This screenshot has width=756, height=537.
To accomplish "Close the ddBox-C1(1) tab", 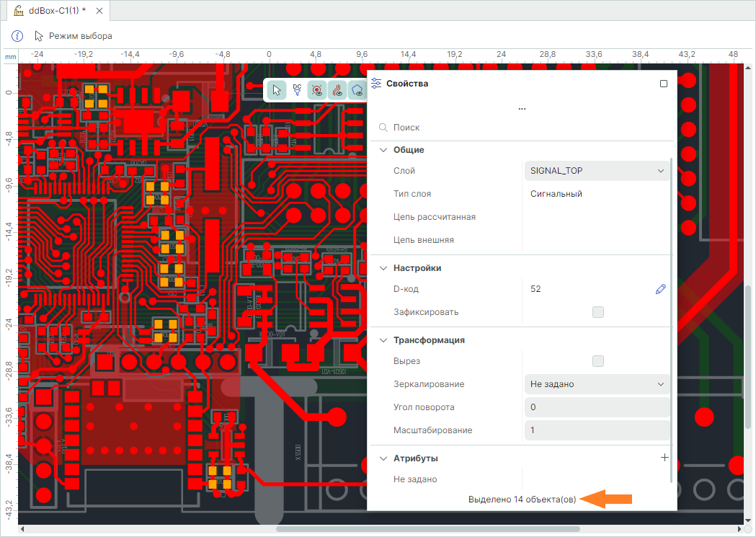I will 99,12.
